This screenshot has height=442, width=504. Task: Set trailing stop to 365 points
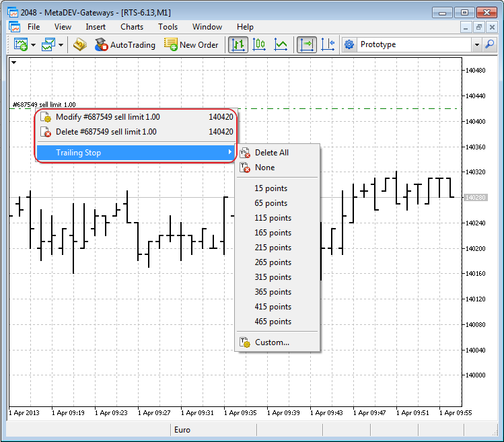pos(277,292)
